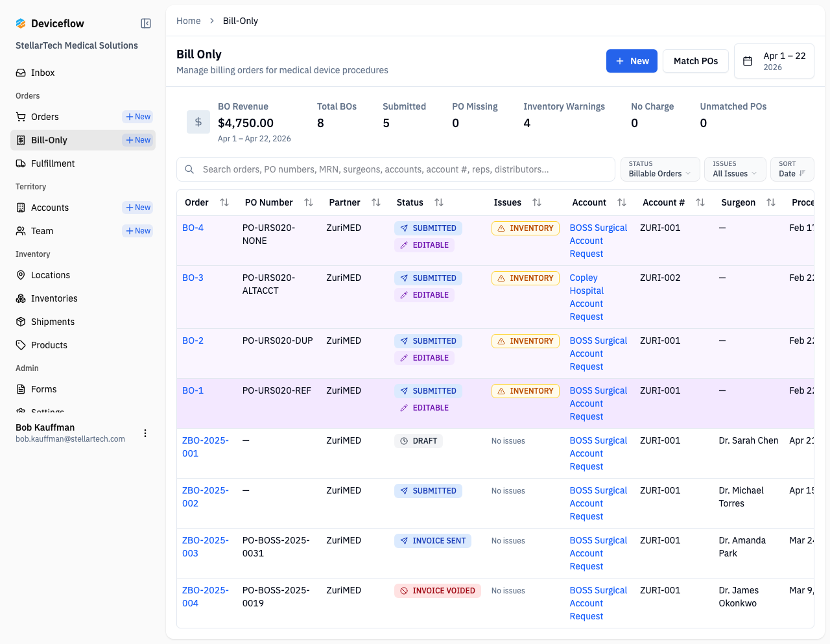The width and height of the screenshot is (830, 644).
Task: Sort by Status column arrows
Action: [439, 202]
